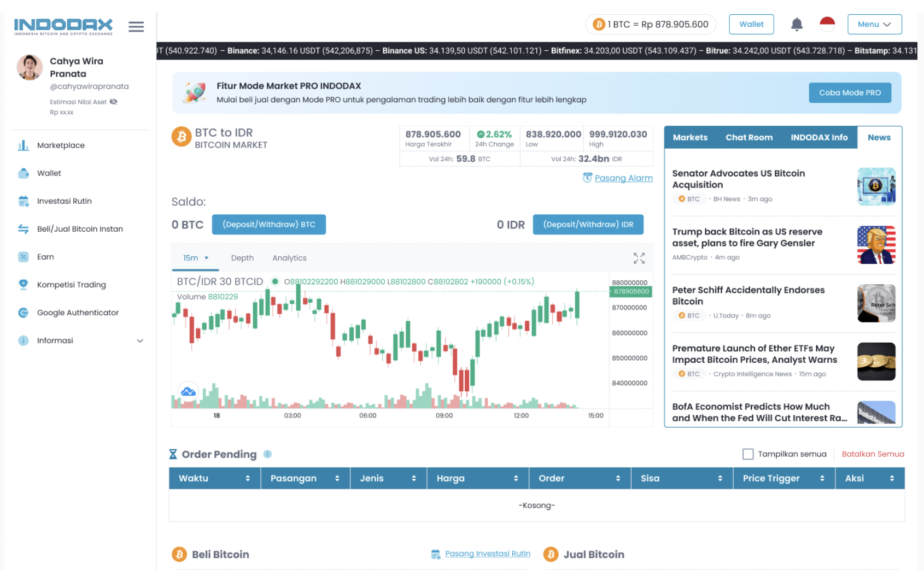Click the Bitcoin coin icon in price pill
The width and height of the screenshot is (924, 570).
(x=599, y=24)
